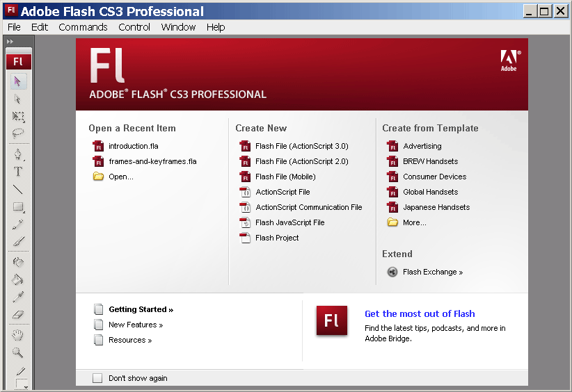Choose the Consumer Devices template
This screenshot has height=392, width=572.
point(434,177)
